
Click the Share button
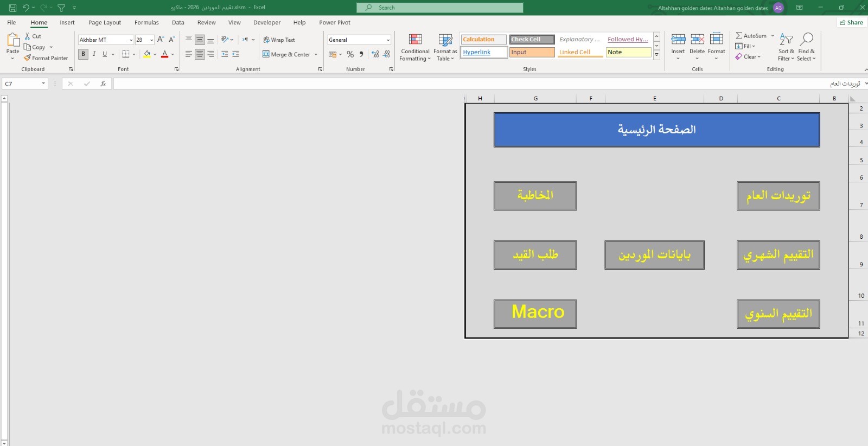851,23
